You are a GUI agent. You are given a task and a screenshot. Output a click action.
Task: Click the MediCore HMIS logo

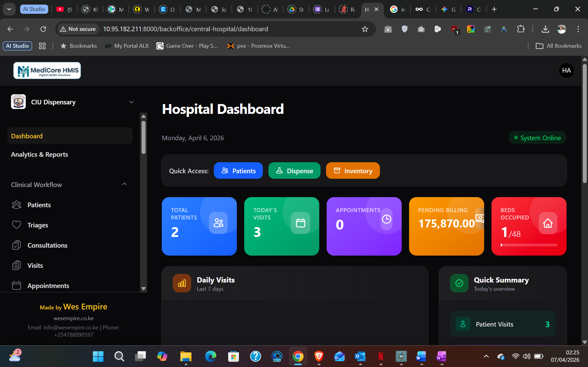pos(47,70)
